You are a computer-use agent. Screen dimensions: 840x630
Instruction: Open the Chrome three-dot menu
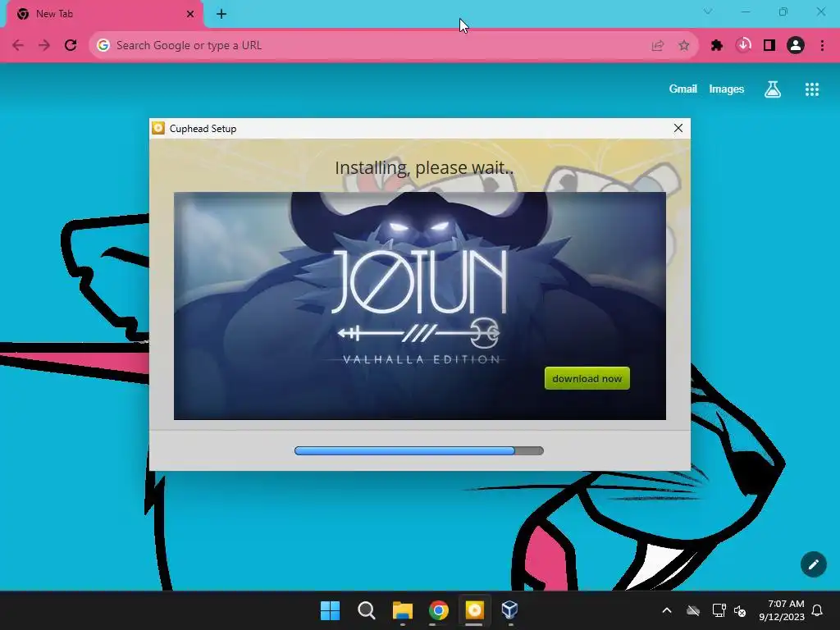click(x=822, y=46)
